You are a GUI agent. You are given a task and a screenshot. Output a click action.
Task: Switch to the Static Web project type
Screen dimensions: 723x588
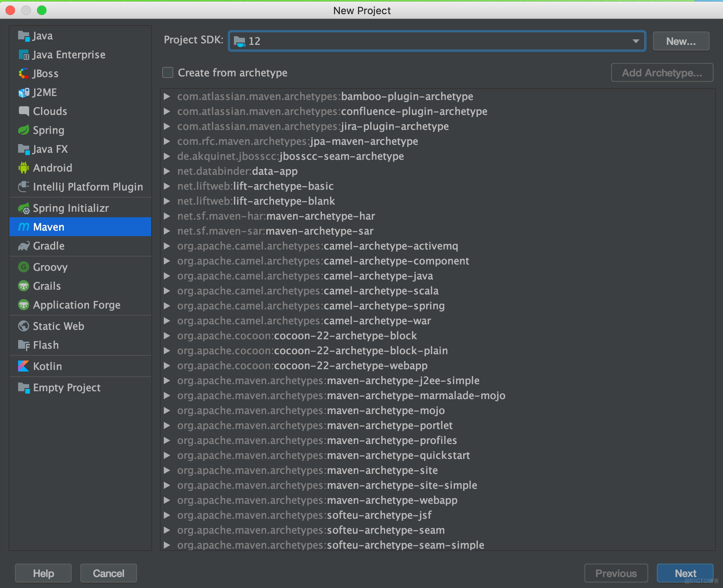(80, 326)
